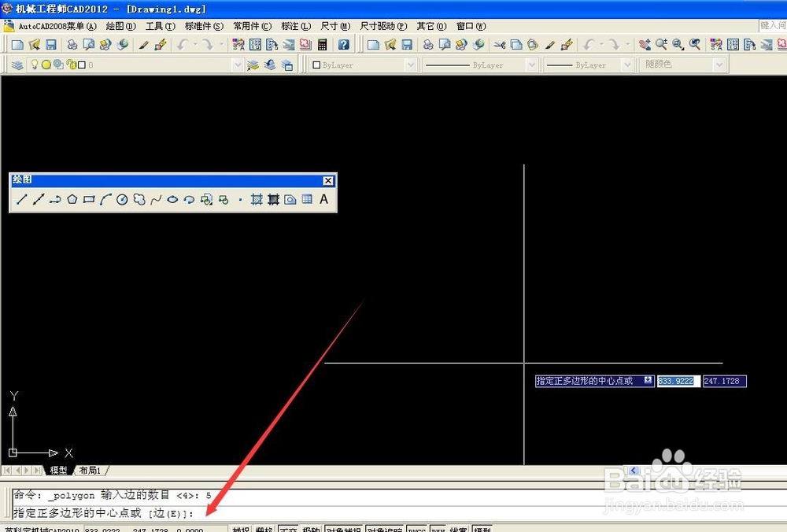Image resolution: width=787 pixels, height=532 pixels.
Task: Switch to the 布局1 layout tab
Action: pyautogui.click(x=91, y=471)
